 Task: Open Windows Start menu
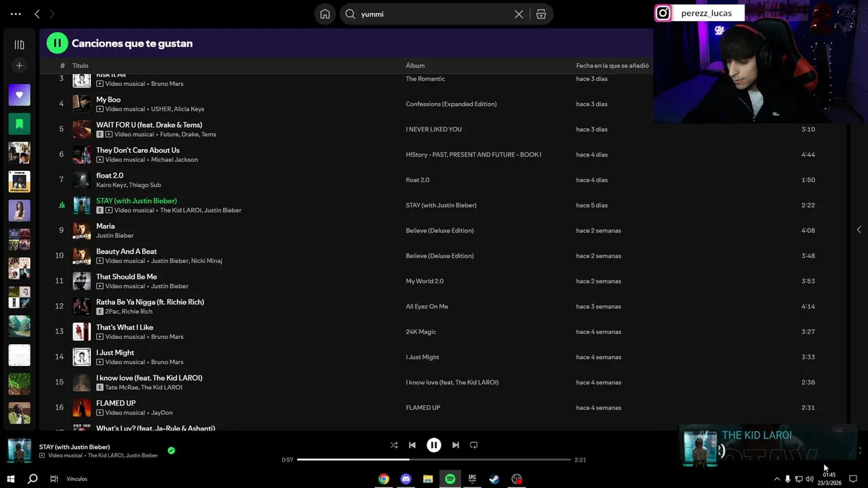tap(10, 479)
